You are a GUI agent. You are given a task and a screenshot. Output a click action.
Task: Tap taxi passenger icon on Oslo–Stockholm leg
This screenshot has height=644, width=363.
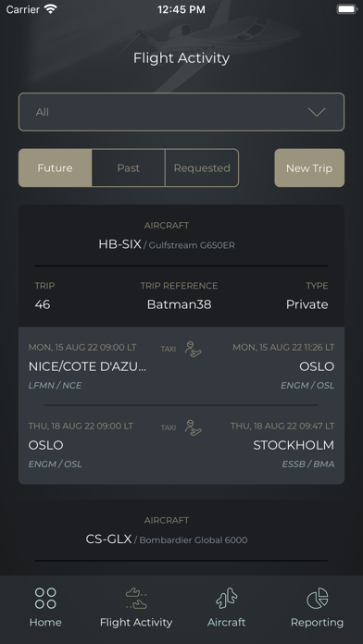193,427
